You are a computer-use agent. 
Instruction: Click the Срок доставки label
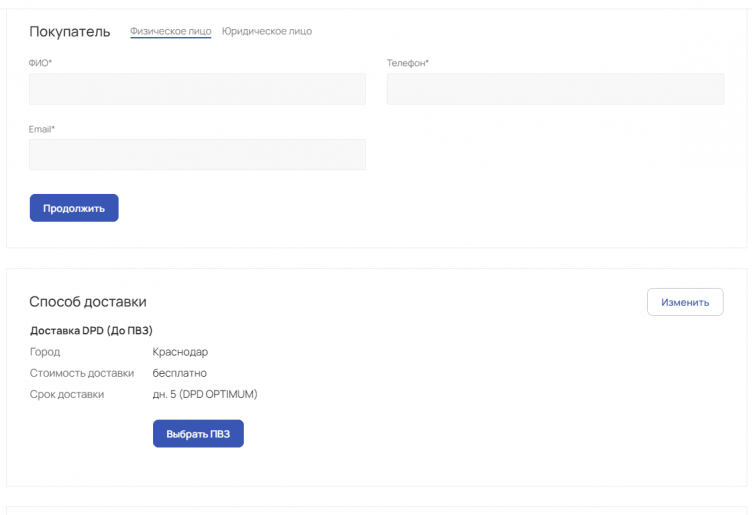pos(67,394)
